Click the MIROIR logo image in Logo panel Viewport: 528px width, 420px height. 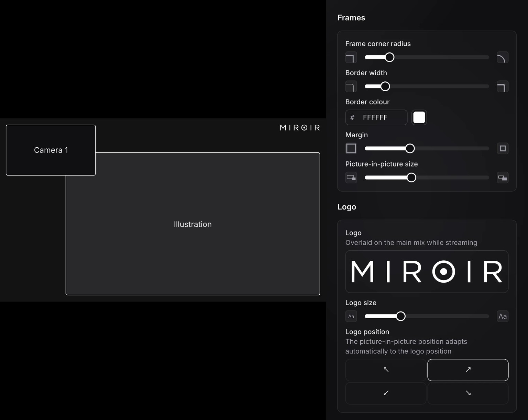point(427,272)
